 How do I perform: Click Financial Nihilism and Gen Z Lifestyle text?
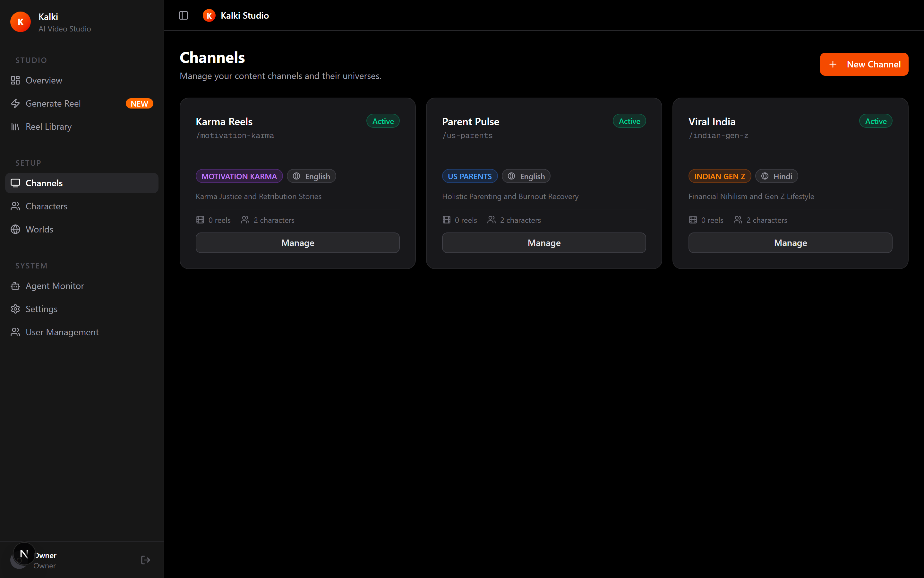tap(751, 197)
